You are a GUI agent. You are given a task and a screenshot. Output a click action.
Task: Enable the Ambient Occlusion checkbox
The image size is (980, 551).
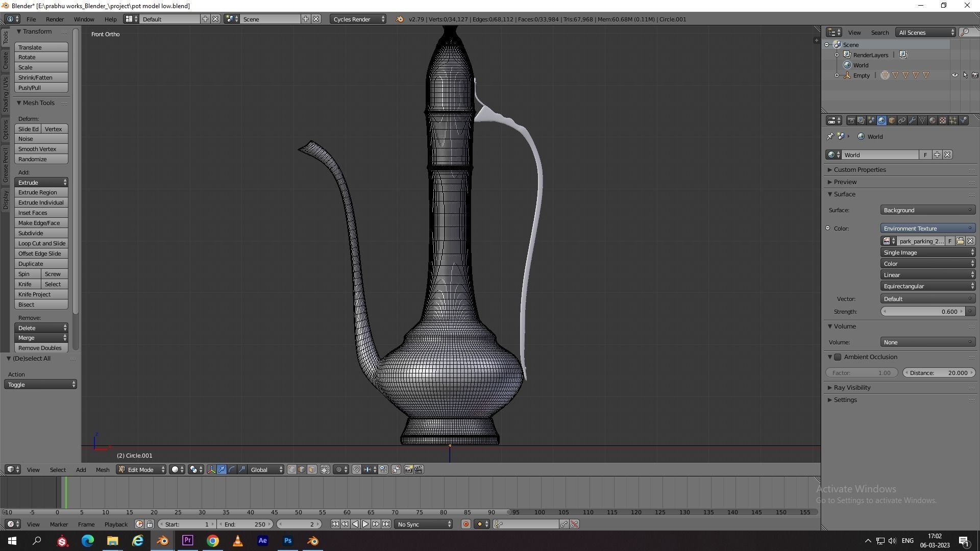pos(838,357)
